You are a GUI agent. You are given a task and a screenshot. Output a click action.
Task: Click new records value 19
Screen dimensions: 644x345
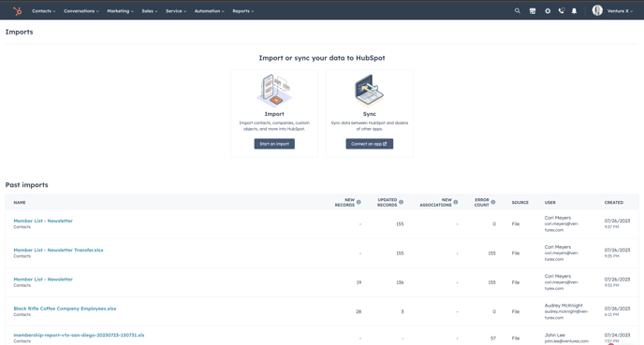pos(359,282)
